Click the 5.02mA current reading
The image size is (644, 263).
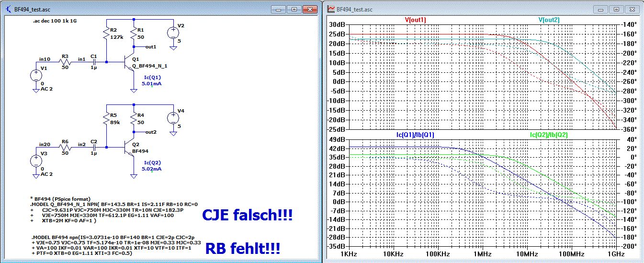151,169
